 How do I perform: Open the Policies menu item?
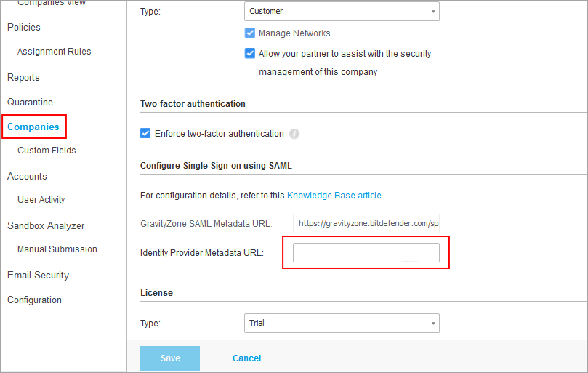click(24, 28)
